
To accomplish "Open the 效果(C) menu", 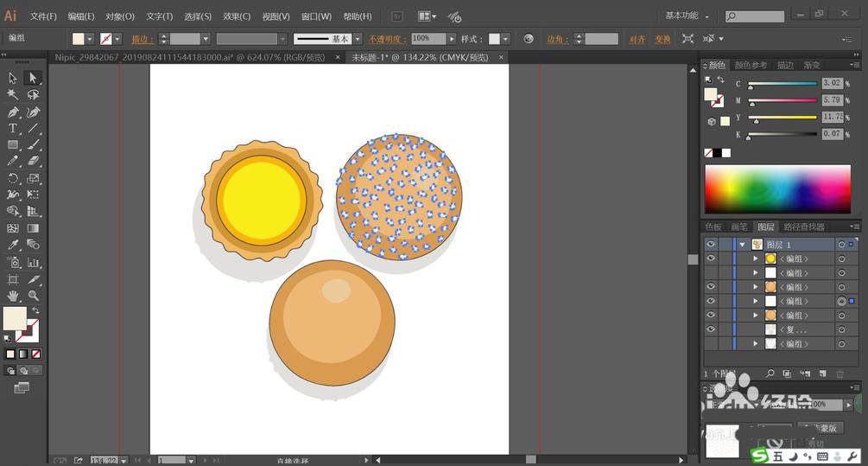I will [237, 16].
